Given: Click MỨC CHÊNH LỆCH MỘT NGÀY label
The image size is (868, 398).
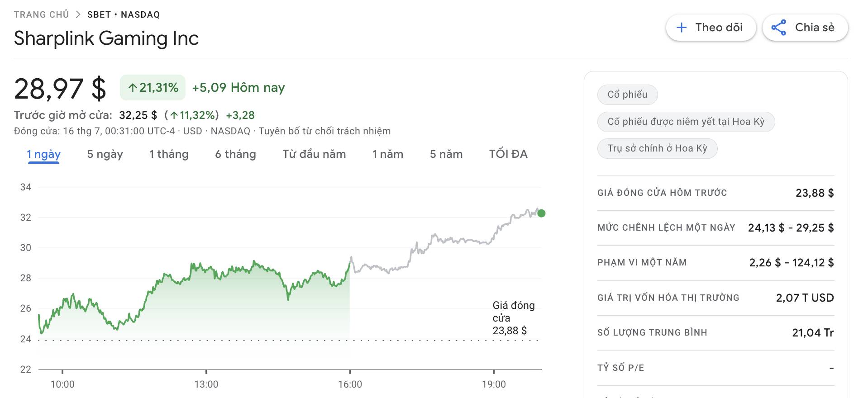Looking at the screenshot, I should (x=666, y=227).
